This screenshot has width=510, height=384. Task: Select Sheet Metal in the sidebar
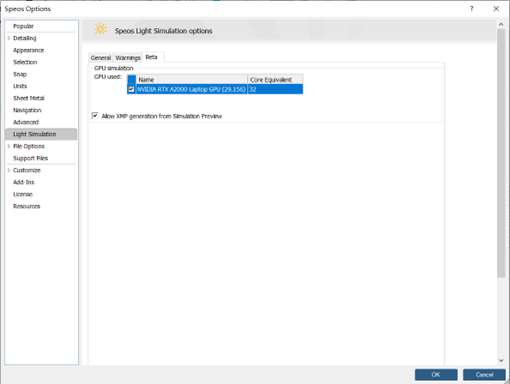[28, 98]
